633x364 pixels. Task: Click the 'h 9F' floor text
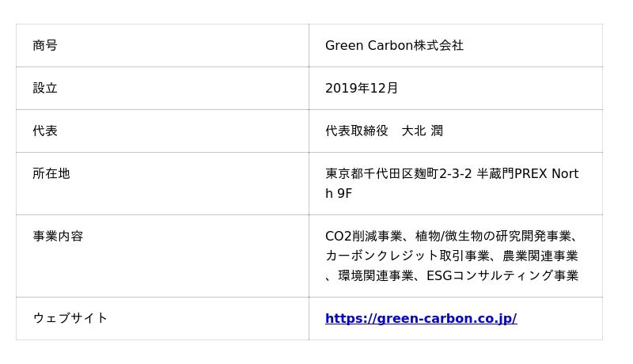pos(339,194)
